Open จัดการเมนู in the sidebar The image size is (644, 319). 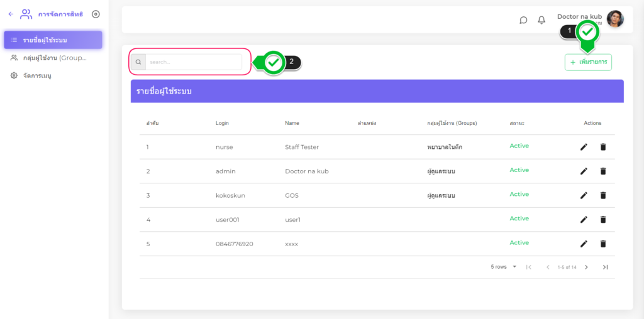pyautogui.click(x=36, y=75)
